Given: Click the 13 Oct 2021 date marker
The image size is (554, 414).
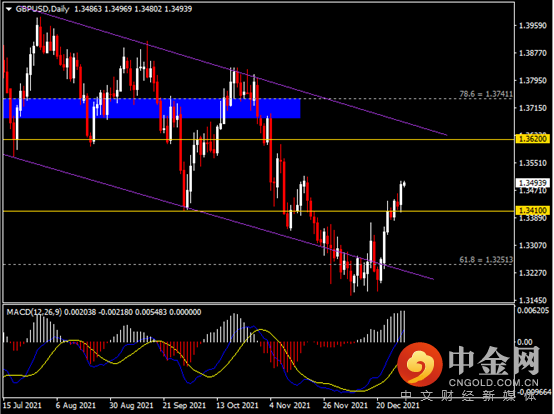Looking at the screenshot, I should tap(237, 405).
